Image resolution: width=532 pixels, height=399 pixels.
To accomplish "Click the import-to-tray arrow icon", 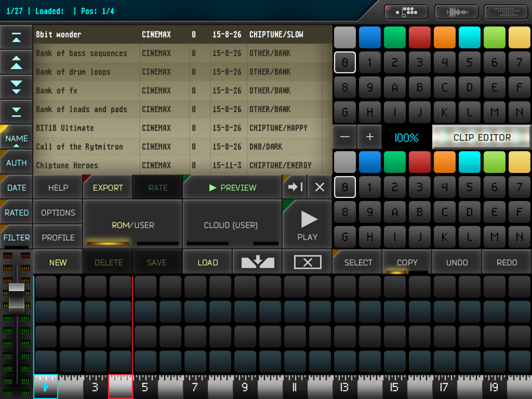I will (257, 262).
